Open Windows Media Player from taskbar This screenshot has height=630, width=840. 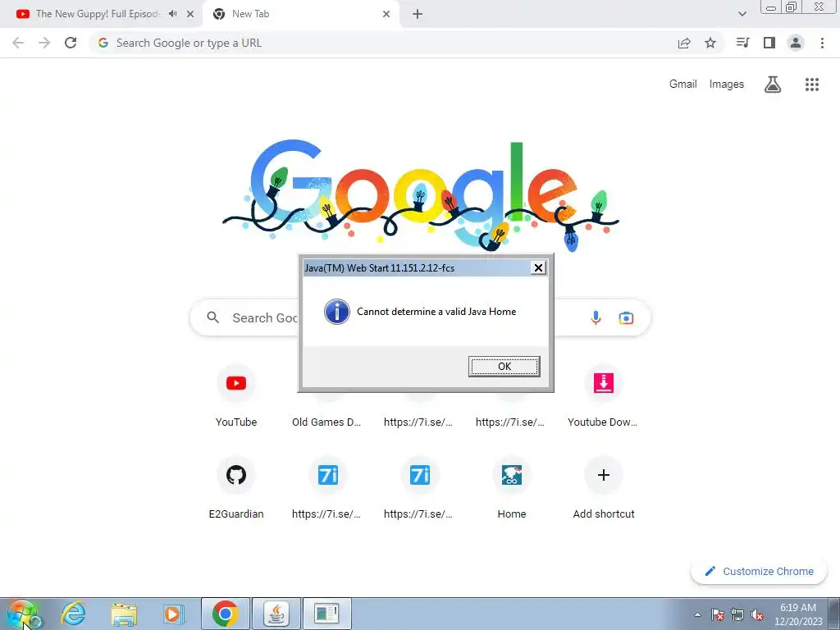pos(173,614)
